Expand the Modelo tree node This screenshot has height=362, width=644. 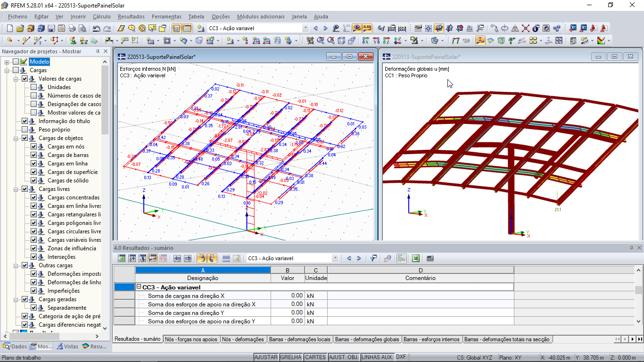click(x=7, y=62)
